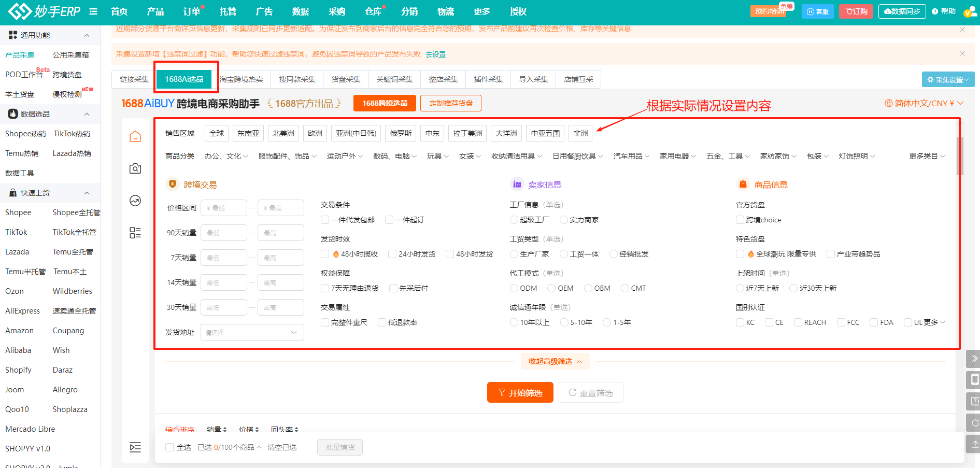The width and height of the screenshot is (980, 468).
Task: Enable the 48小时揽收 shipping filter
Action: 325,253
